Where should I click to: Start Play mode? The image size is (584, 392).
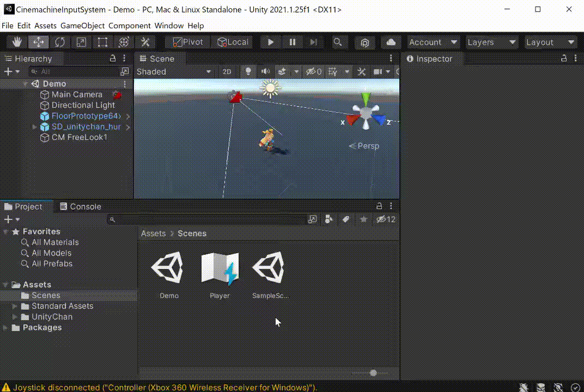(271, 42)
